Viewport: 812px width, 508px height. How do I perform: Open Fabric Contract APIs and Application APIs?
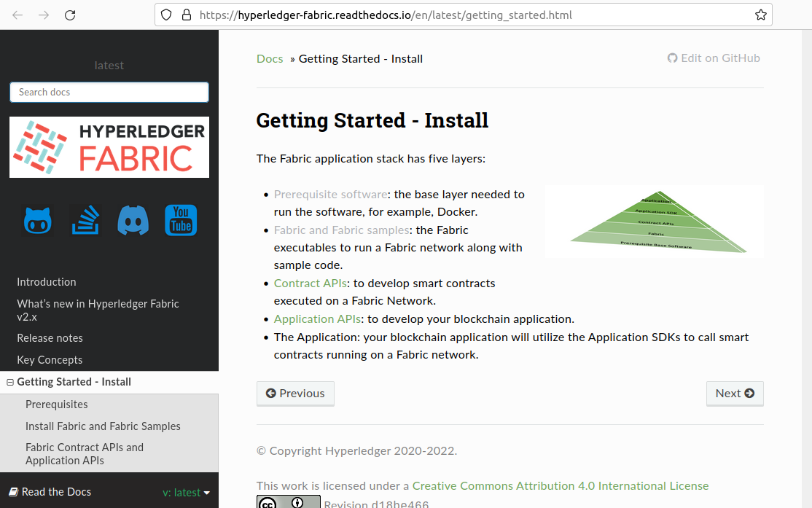point(85,454)
